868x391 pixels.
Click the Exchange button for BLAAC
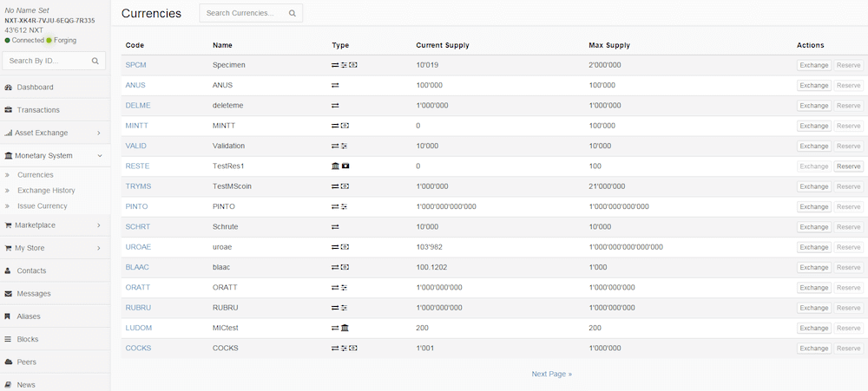tap(814, 268)
